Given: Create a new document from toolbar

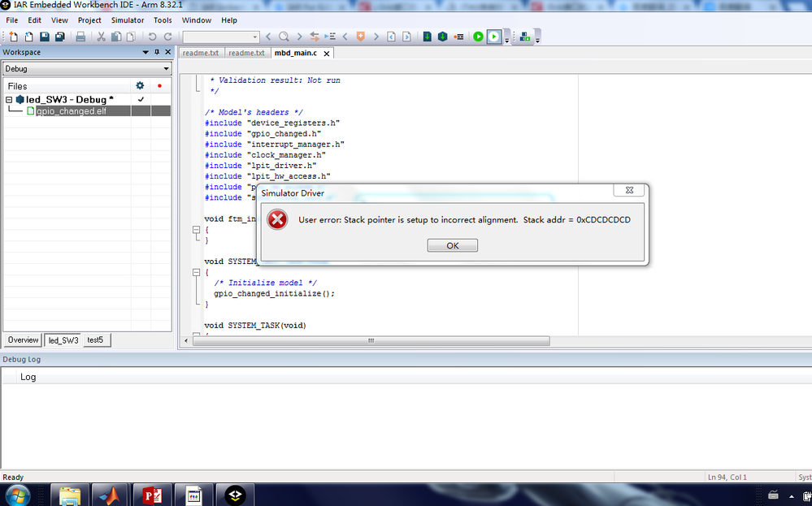Looking at the screenshot, I should pyautogui.click(x=14, y=37).
